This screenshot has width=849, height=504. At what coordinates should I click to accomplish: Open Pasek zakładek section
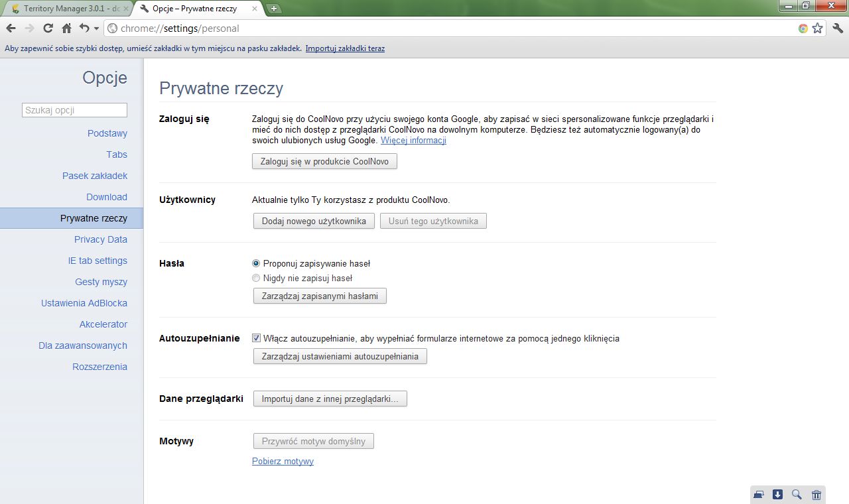pyautogui.click(x=95, y=176)
